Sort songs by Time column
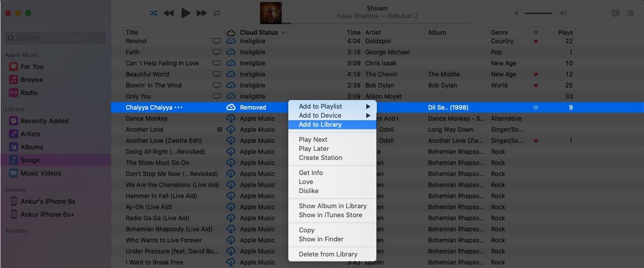The height and width of the screenshot is (268, 644). 354,32
